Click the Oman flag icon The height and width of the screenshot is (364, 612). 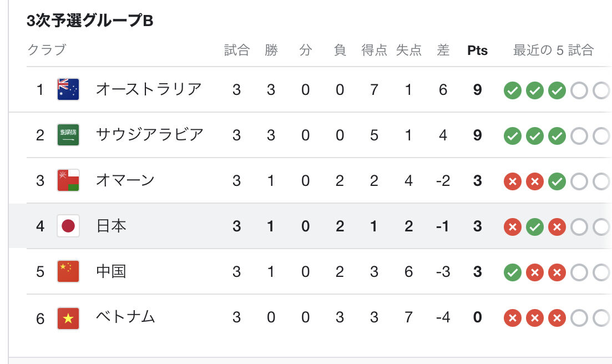click(x=68, y=180)
